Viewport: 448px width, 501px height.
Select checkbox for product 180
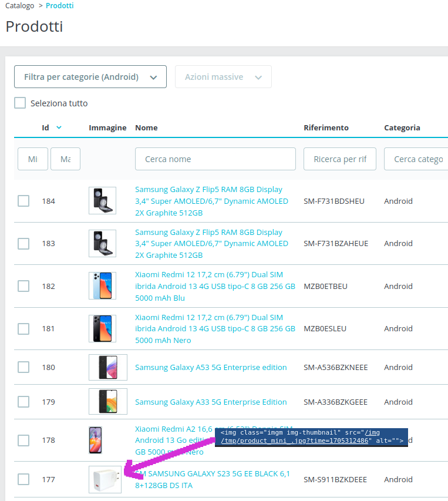[x=23, y=367]
